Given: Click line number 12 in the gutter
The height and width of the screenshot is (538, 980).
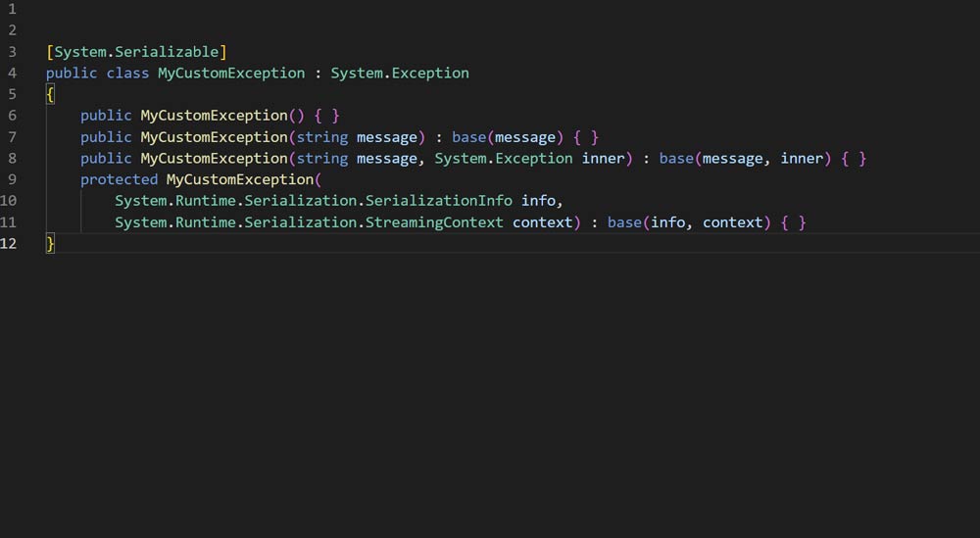Looking at the screenshot, I should click(9, 244).
